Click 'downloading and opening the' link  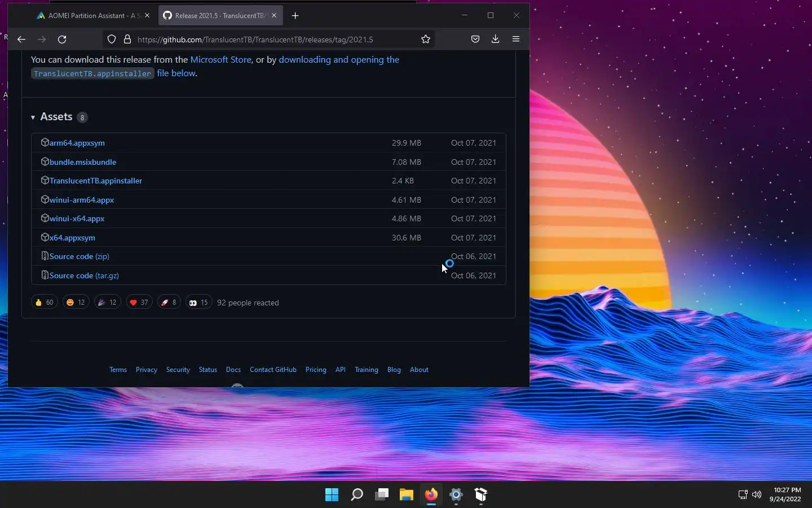coord(339,59)
